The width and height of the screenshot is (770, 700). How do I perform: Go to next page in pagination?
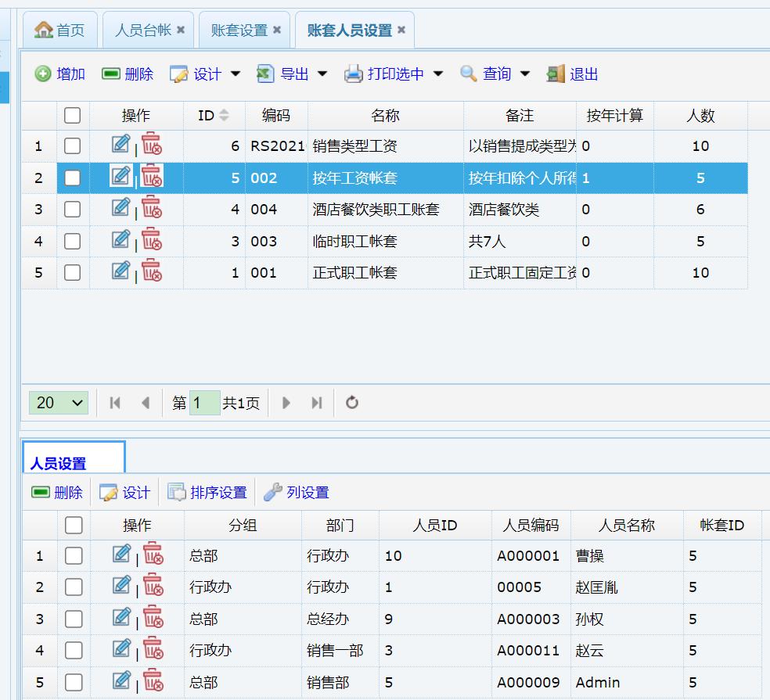286,403
